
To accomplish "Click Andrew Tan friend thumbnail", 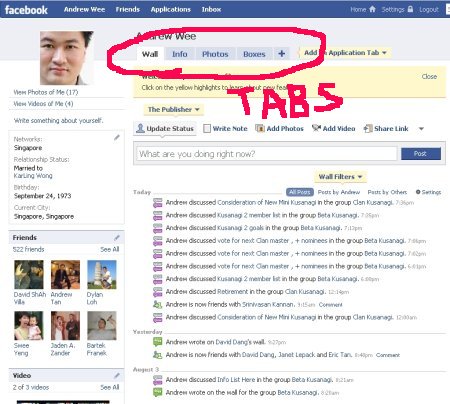I will point(65,274).
